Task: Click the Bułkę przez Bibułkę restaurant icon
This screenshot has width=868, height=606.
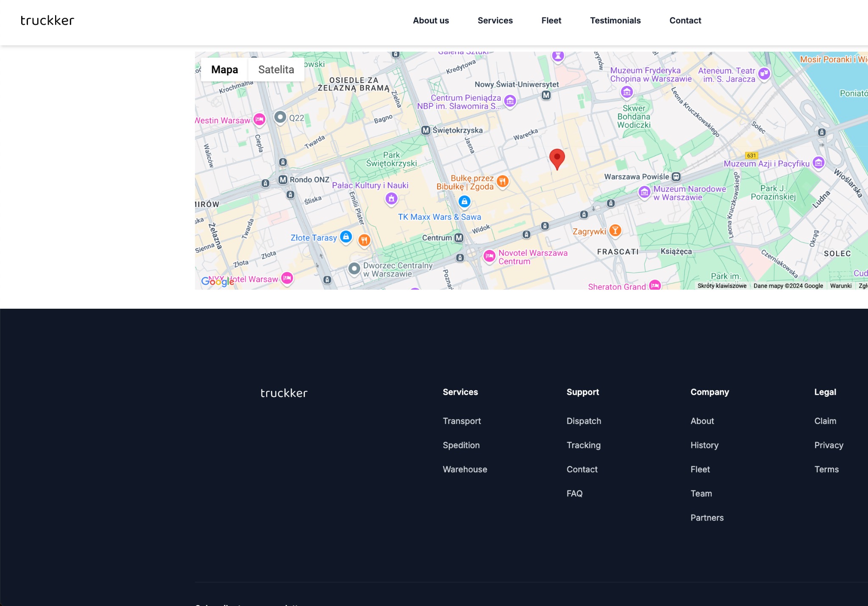Action: 502,182
